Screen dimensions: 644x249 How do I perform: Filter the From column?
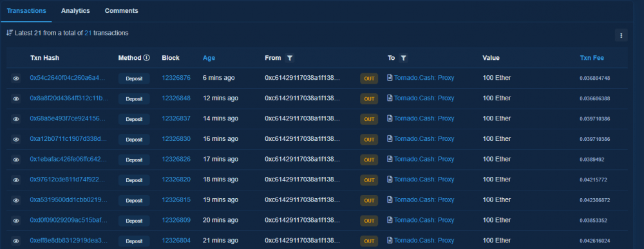click(x=290, y=59)
